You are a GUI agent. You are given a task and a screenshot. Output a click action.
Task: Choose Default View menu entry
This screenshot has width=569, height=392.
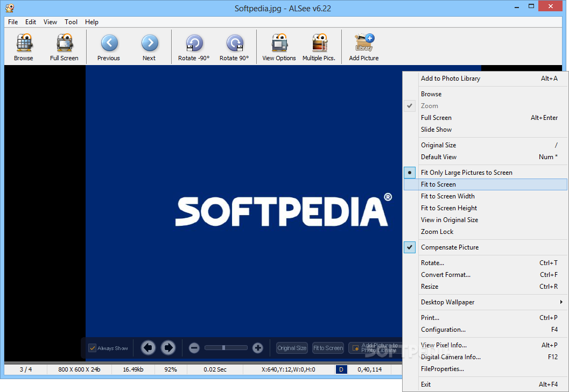click(485, 157)
